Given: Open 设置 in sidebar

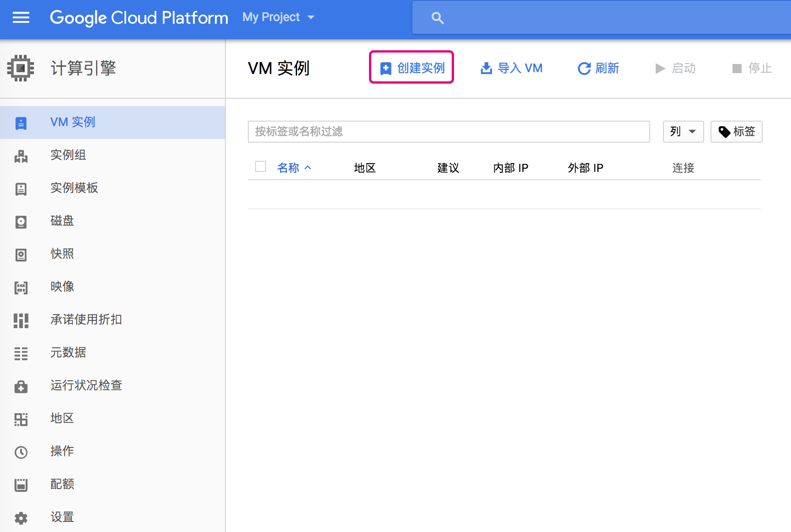Looking at the screenshot, I should 112,517.
